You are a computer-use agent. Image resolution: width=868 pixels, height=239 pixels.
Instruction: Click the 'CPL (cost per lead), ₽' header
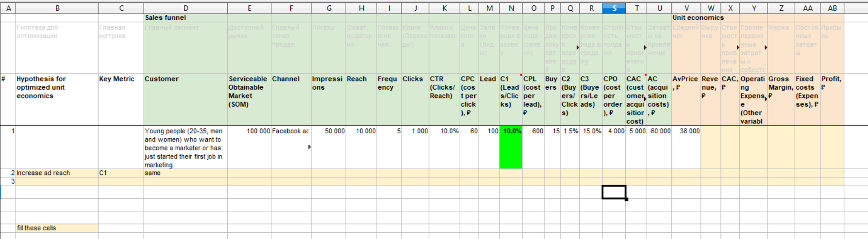pos(533,99)
